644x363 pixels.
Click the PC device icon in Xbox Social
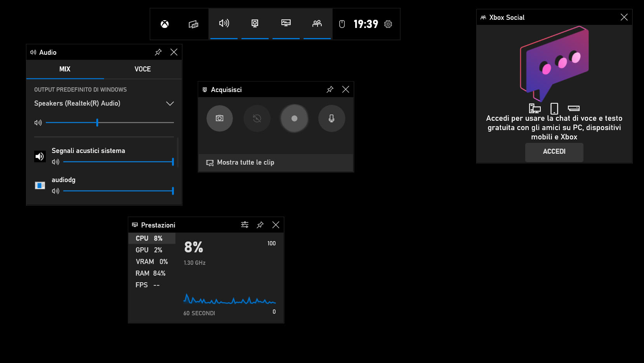pyautogui.click(x=535, y=108)
